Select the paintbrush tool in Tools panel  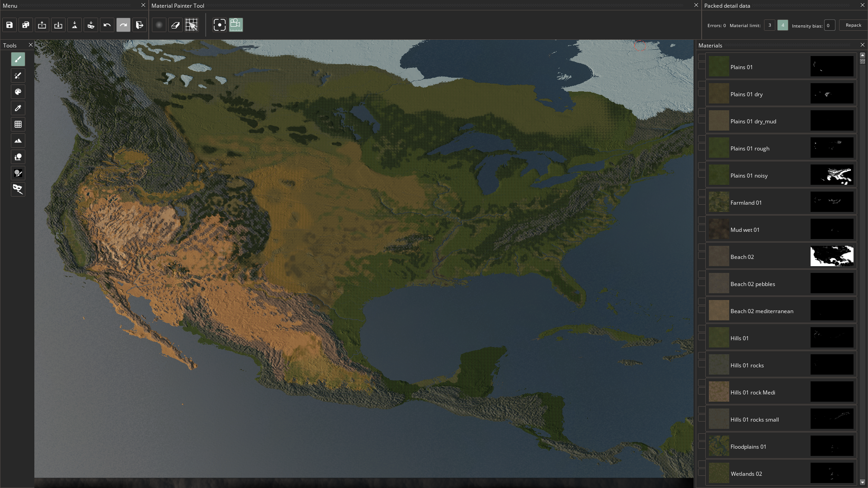[18, 59]
